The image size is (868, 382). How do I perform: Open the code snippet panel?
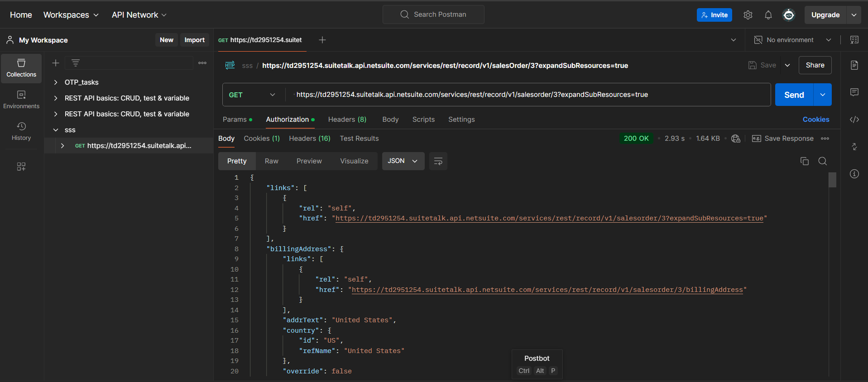click(x=854, y=119)
